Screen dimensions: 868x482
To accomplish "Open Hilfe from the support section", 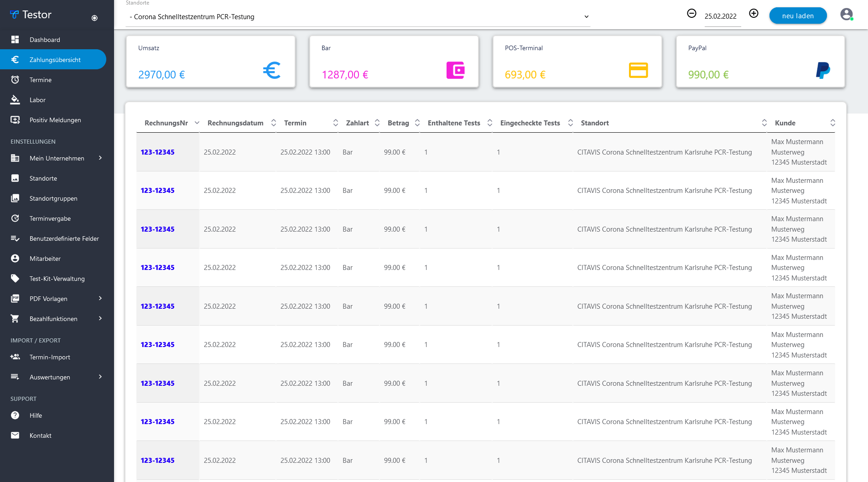I will [x=36, y=415].
